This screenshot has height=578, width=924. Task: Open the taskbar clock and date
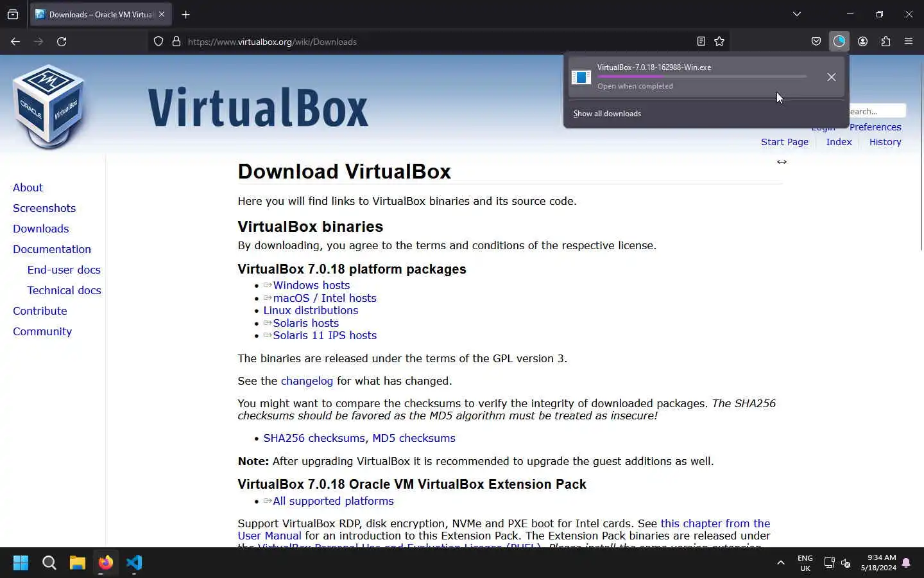coord(878,563)
